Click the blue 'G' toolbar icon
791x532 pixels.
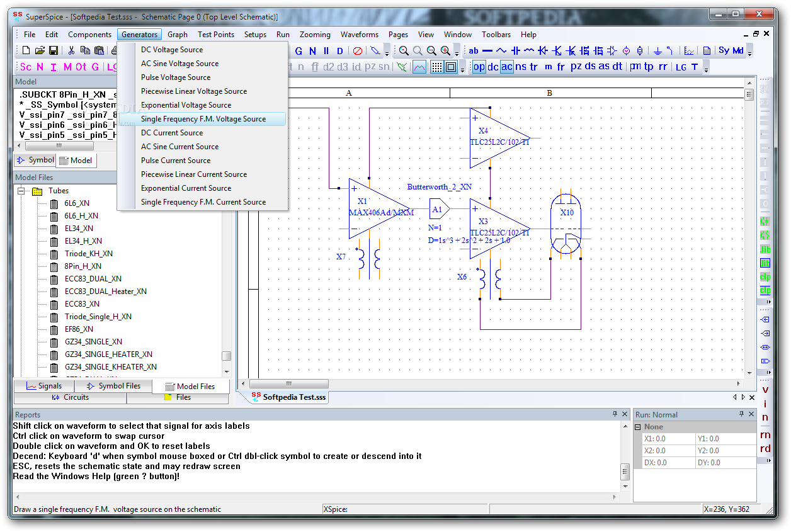point(299,51)
